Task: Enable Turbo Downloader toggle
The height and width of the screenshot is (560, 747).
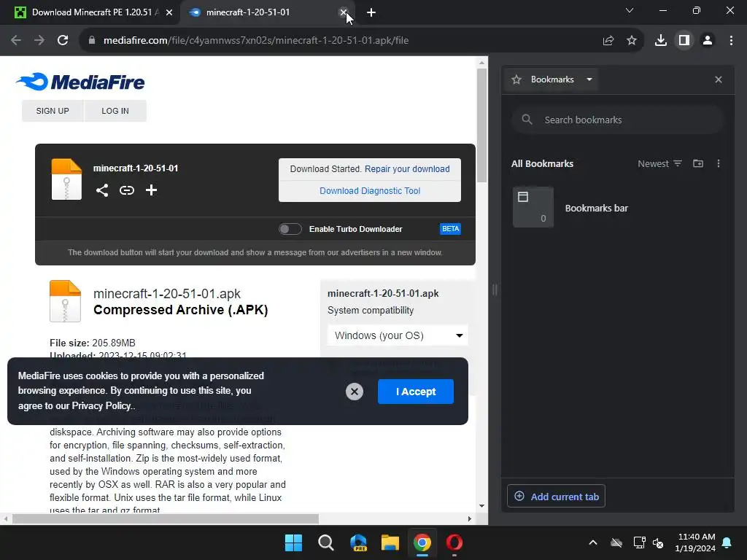Action: (290, 229)
